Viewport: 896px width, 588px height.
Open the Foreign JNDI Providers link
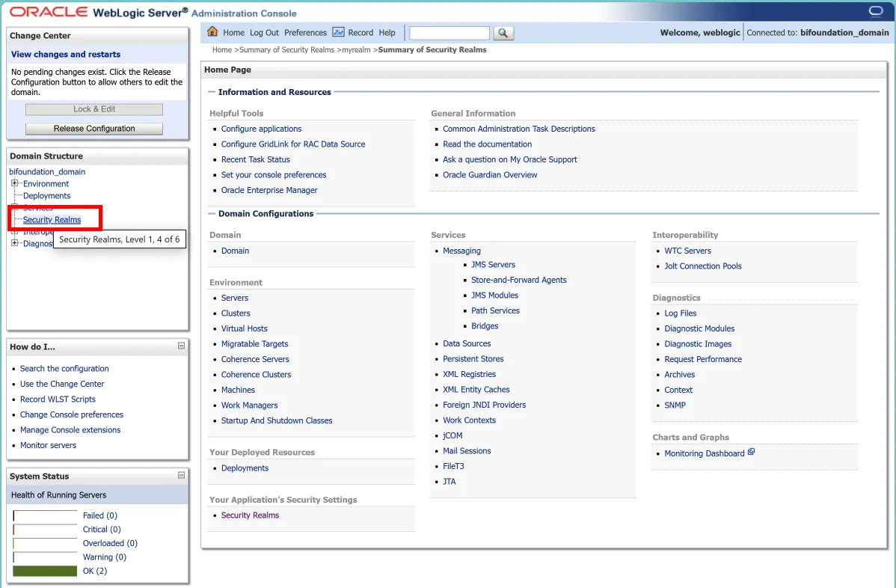pos(484,405)
